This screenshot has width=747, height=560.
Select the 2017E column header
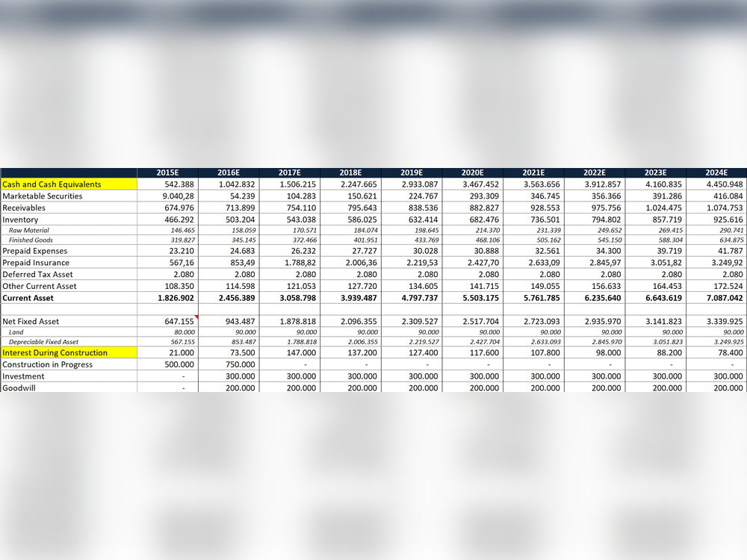point(290,173)
